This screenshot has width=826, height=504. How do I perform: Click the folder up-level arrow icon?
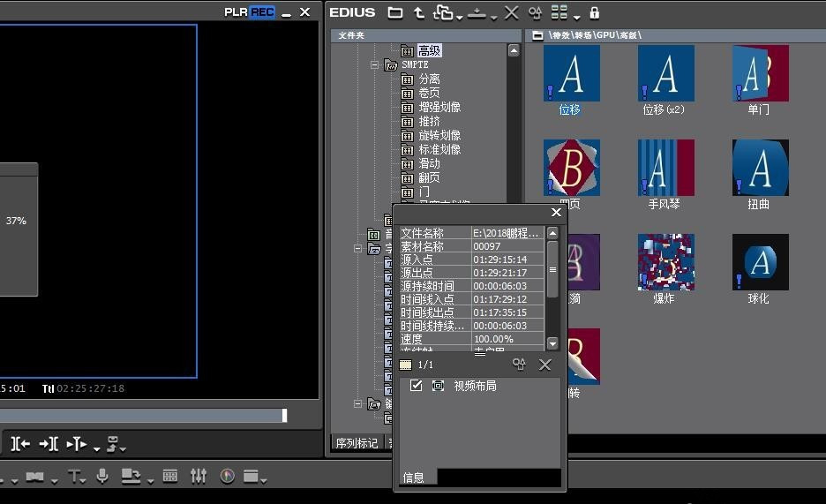pyautogui.click(x=419, y=12)
